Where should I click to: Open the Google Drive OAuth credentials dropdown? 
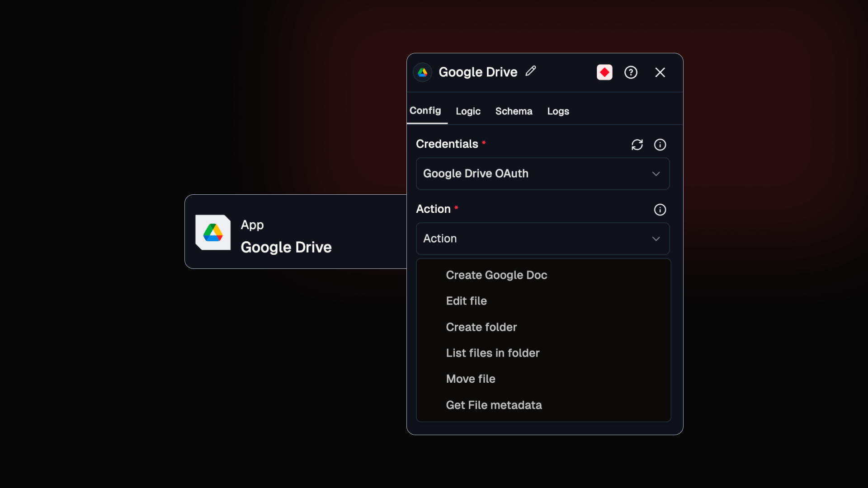(542, 174)
